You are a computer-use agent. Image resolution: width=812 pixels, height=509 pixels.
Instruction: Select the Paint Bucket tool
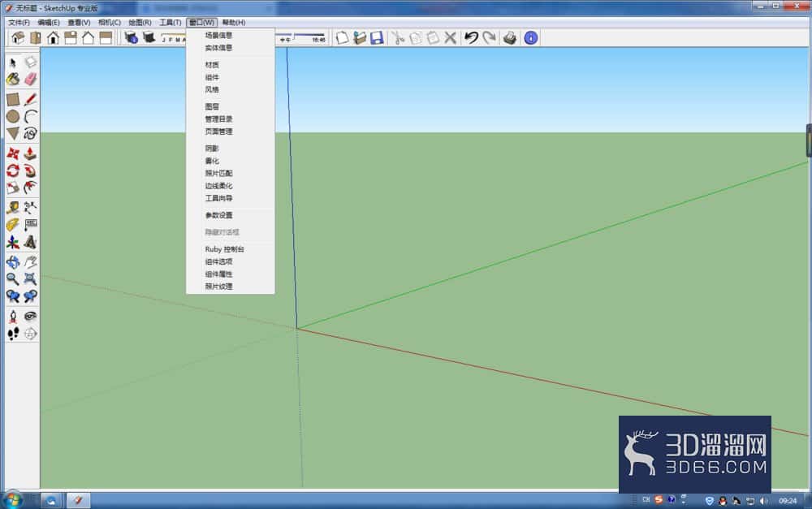point(13,80)
